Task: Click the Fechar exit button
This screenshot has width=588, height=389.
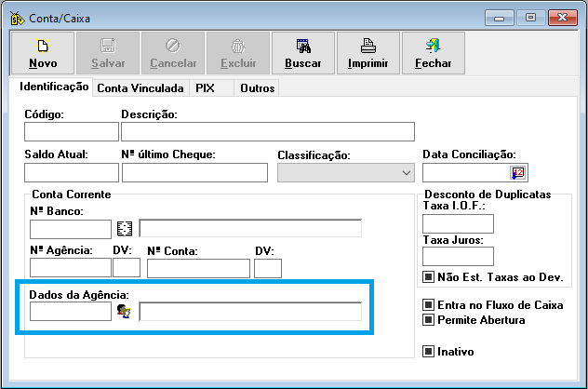Action: [x=433, y=53]
